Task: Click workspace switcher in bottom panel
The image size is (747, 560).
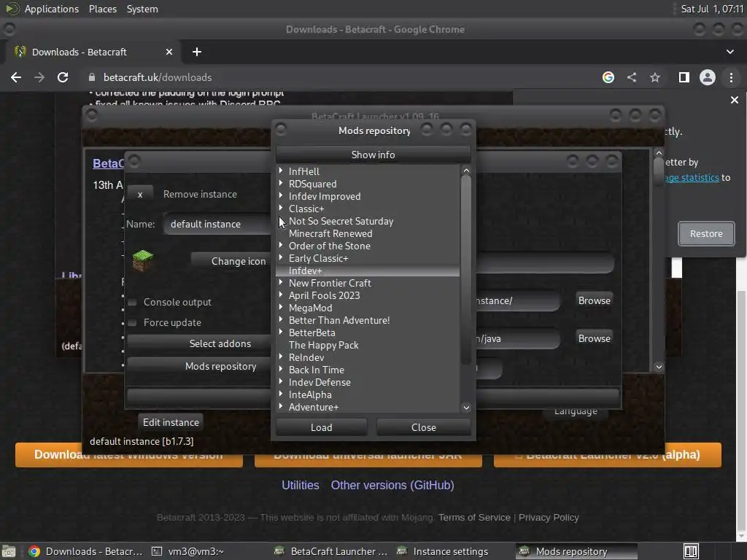Action: coord(691,551)
